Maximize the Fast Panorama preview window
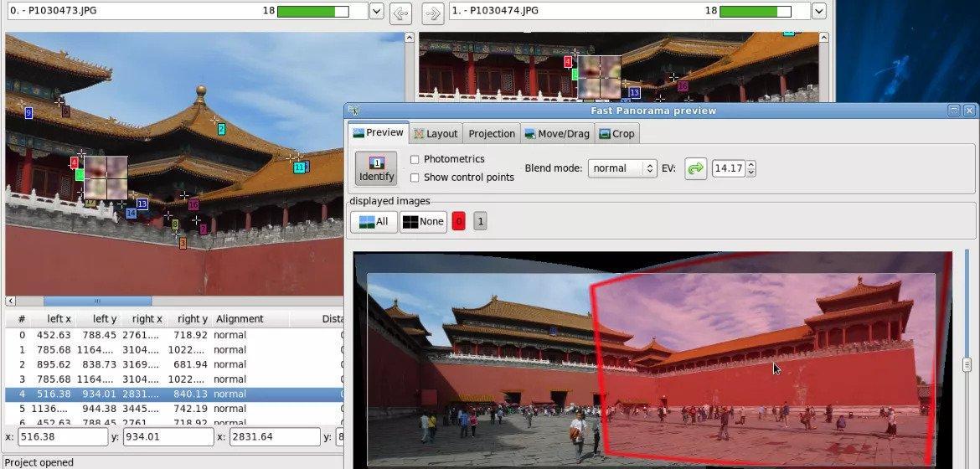The image size is (980, 469). (954, 111)
